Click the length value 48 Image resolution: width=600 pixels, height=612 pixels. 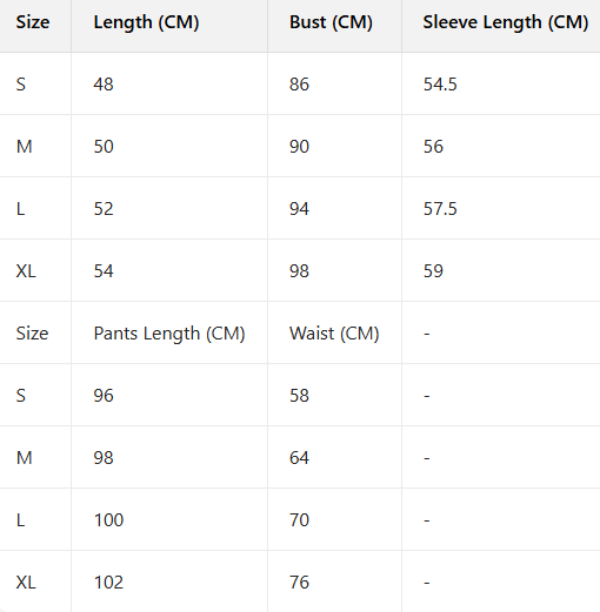[103, 84]
